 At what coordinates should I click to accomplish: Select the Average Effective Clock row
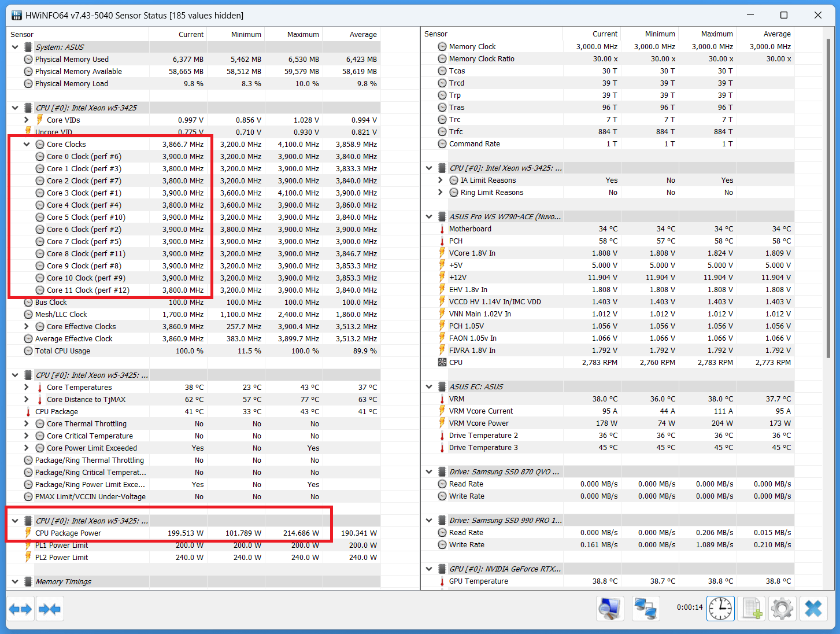click(194, 338)
